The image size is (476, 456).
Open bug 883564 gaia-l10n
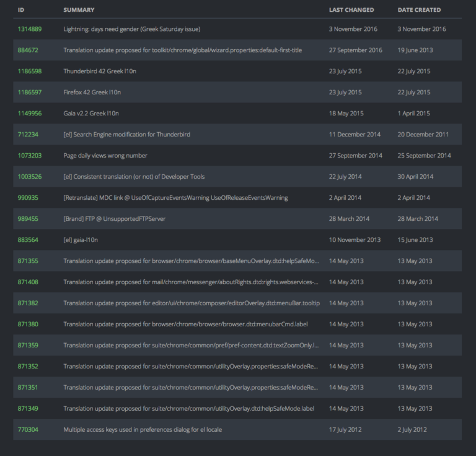point(27,240)
